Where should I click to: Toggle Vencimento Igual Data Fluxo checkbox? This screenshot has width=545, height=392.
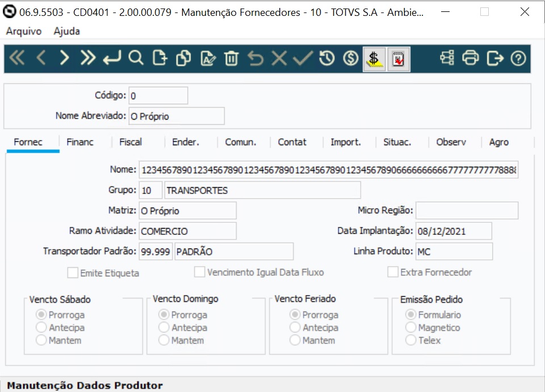[x=199, y=272]
